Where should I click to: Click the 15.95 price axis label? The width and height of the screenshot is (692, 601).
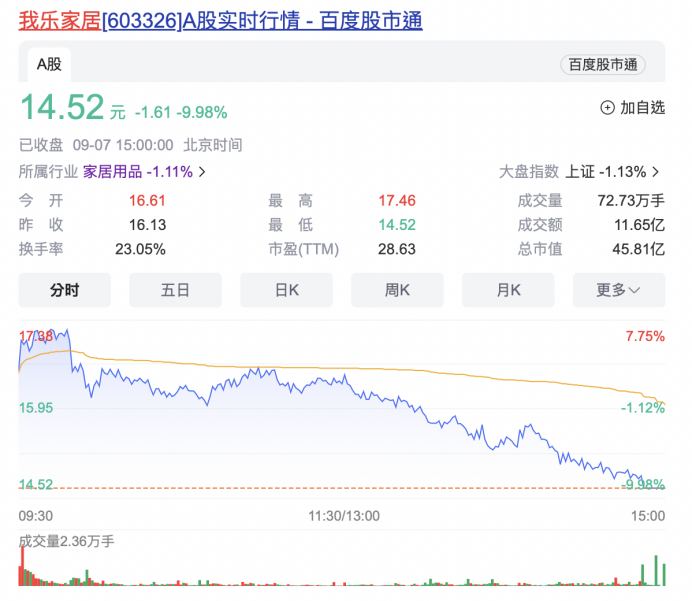click(36, 408)
